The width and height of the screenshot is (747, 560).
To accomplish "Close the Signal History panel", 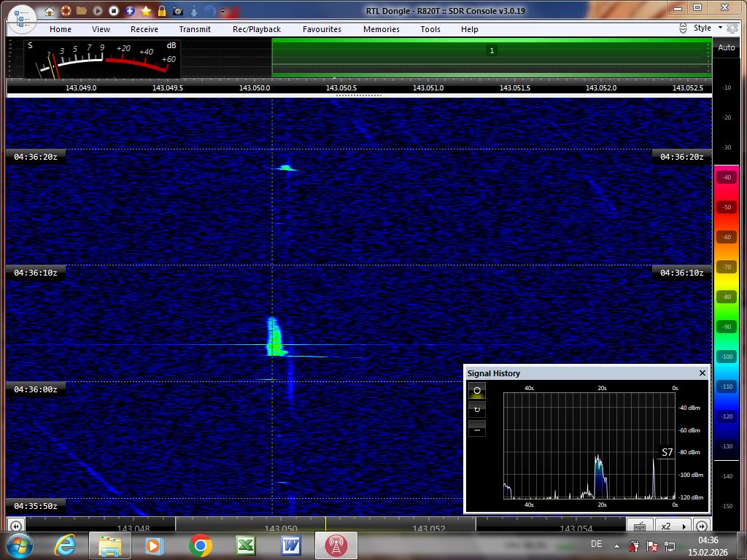I will point(703,373).
